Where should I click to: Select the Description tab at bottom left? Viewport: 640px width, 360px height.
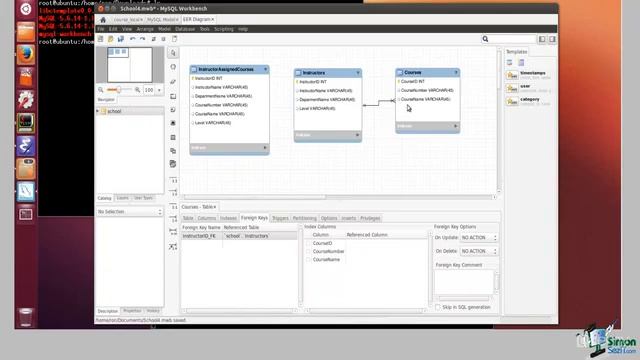pyautogui.click(x=108, y=311)
